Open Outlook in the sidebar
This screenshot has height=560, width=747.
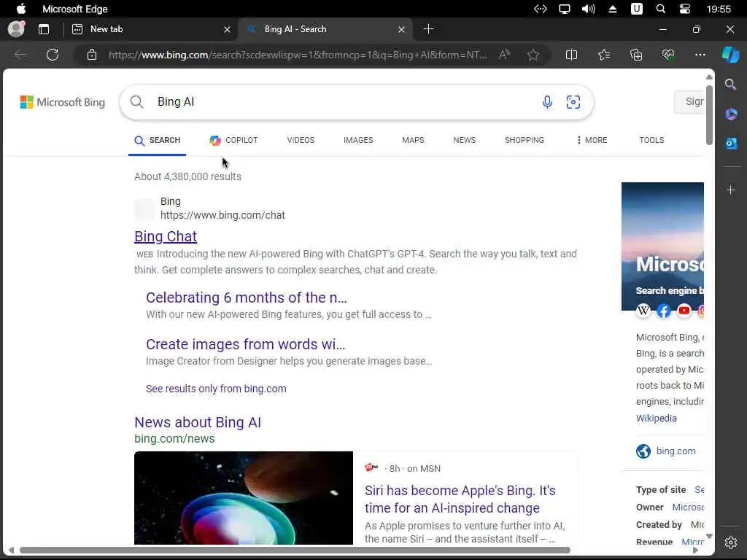coord(731,144)
